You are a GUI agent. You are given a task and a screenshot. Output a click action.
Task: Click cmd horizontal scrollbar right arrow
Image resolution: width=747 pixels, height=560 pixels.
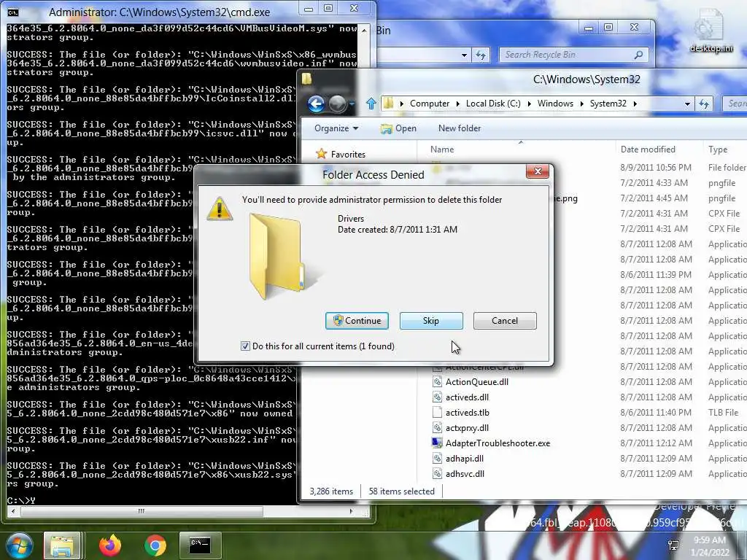point(352,511)
